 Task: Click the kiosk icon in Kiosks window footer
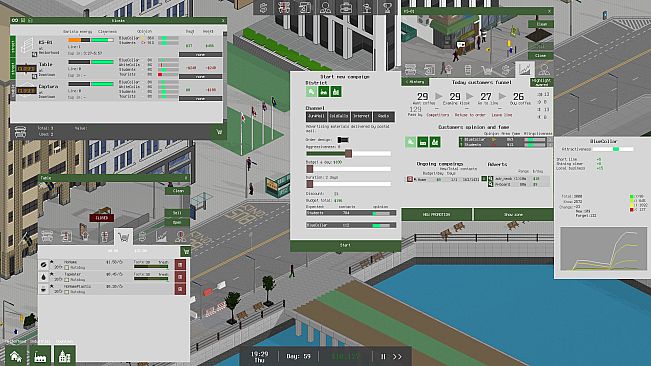pos(20,132)
